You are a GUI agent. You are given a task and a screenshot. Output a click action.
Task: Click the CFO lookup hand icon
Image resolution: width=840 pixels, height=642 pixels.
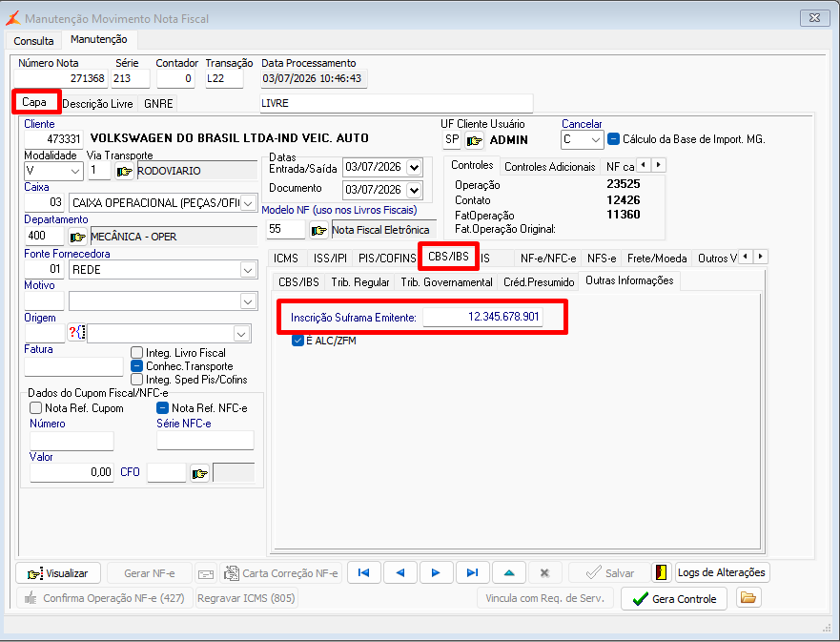tap(199, 473)
